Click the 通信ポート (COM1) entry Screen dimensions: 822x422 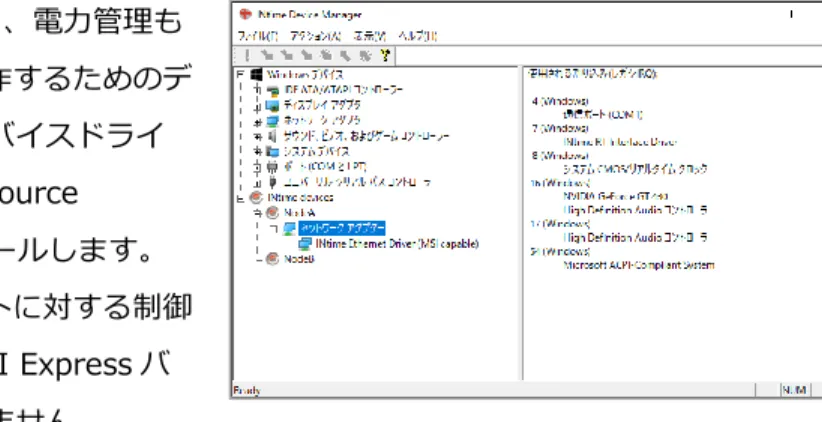click(x=603, y=115)
